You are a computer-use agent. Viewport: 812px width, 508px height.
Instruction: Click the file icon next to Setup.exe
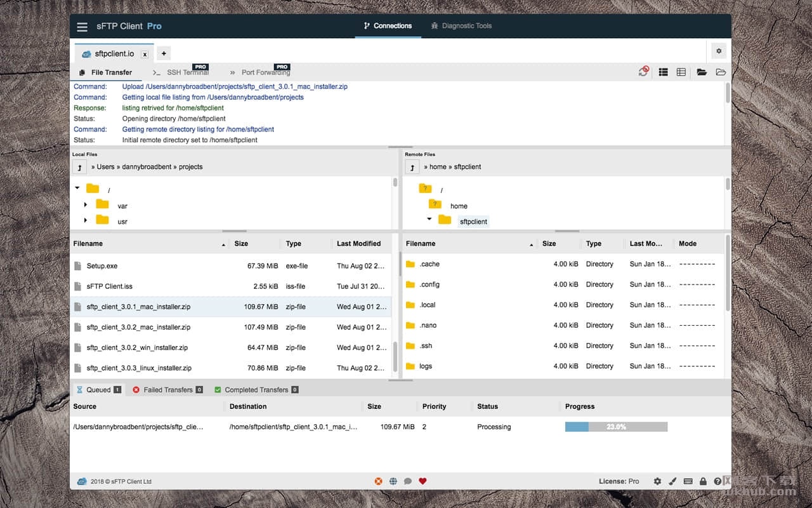point(78,266)
